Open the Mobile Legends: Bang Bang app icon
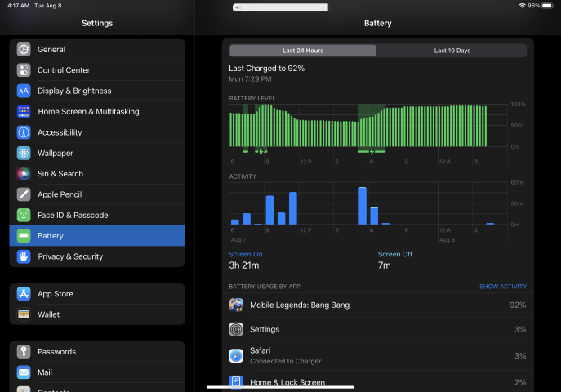The height and width of the screenshot is (392, 561). pos(236,305)
